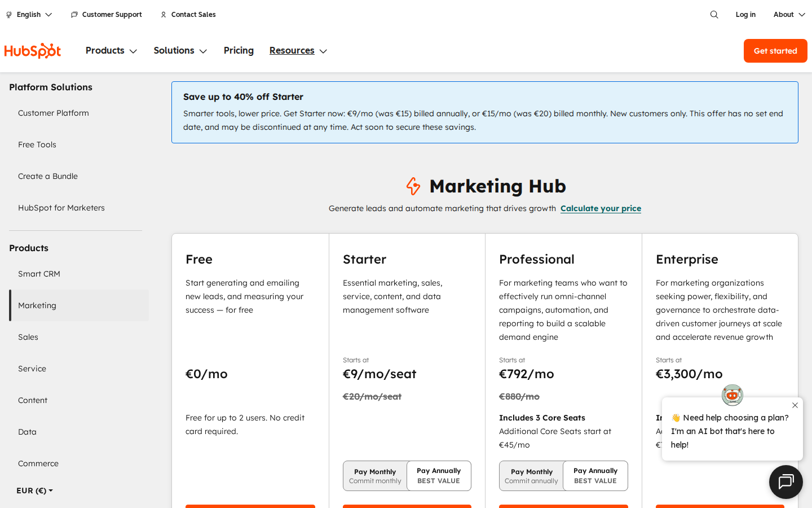This screenshot has width=812, height=508.
Task: Open the EUR currency selector
Action: coord(34,491)
